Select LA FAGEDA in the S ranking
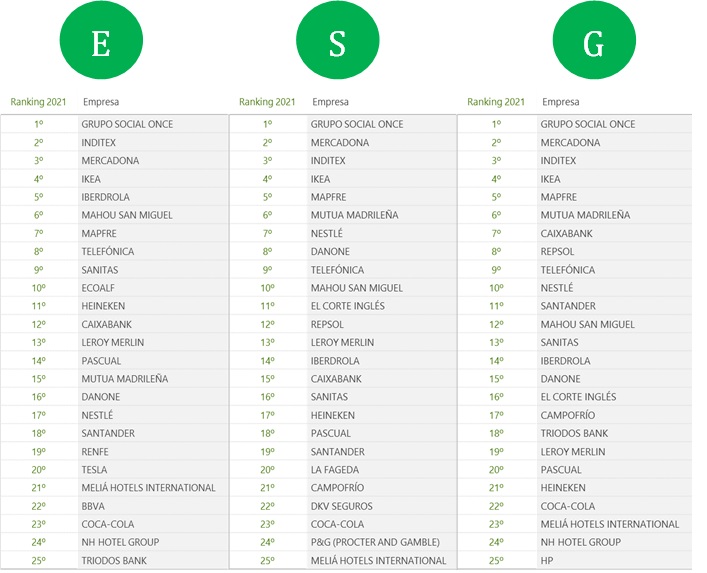 point(335,470)
